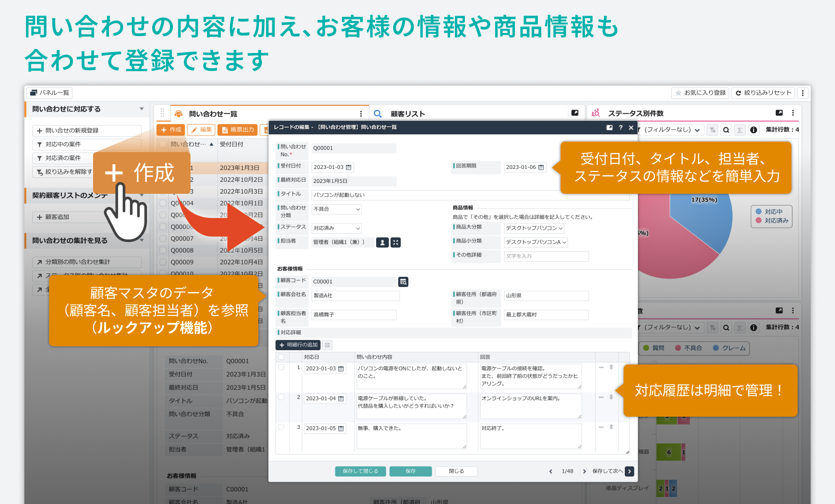
Task: Collapse the 問い合わせに対応する sidebar section
Action: (141, 109)
